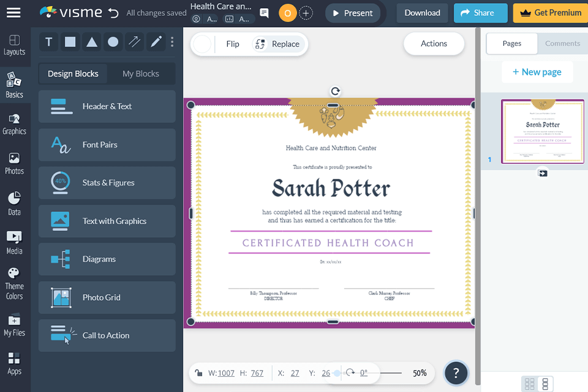
Task: Open the Photo Grid blocks
Action: pyautogui.click(x=107, y=298)
